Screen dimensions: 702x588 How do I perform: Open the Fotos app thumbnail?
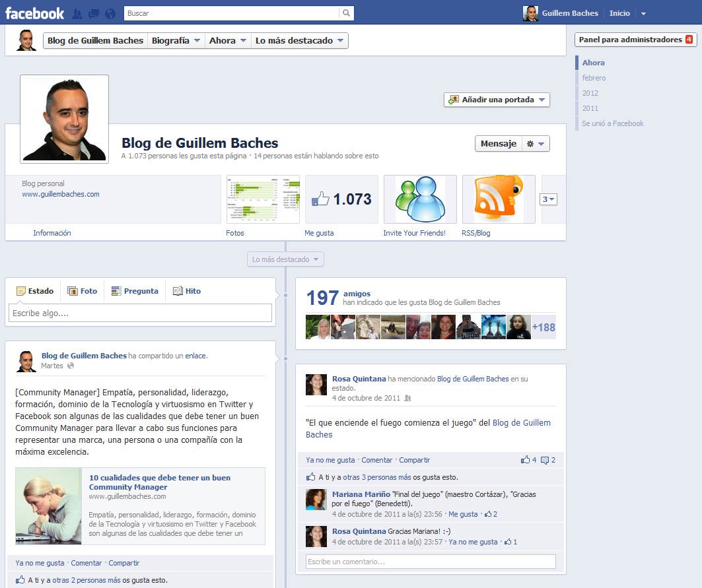[263, 199]
